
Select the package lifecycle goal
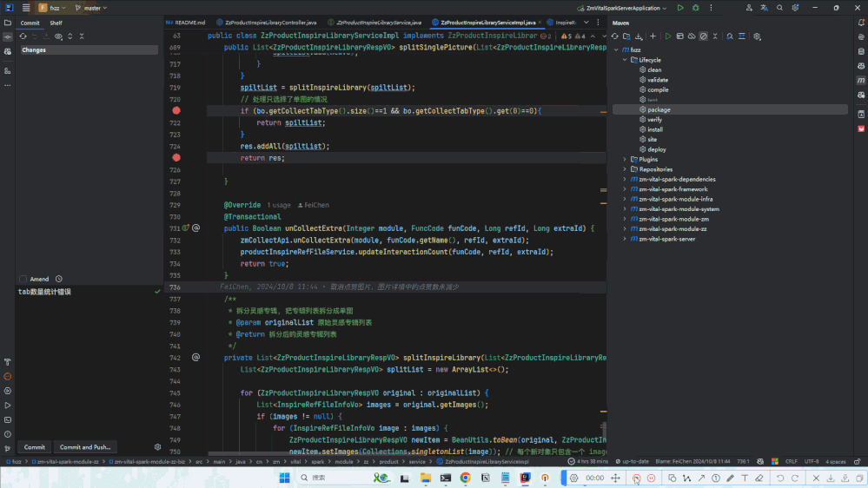tap(659, 110)
